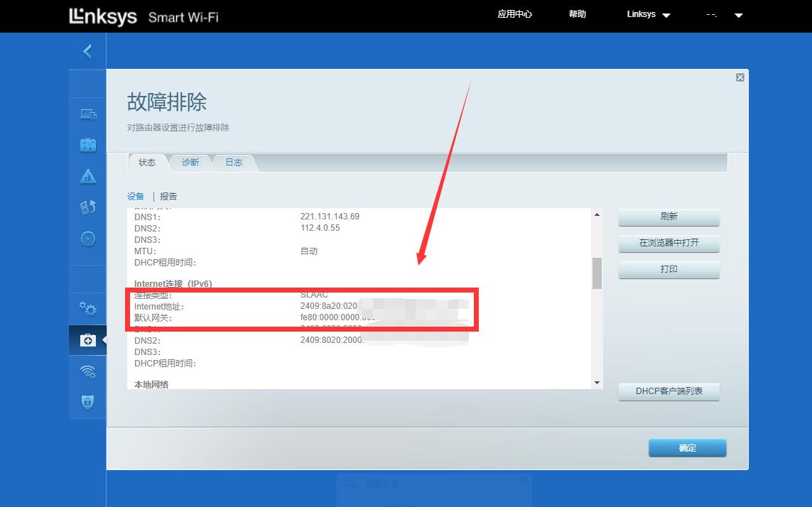Collapse the sidebar with the back chevron
812x507 pixels.
(x=87, y=51)
